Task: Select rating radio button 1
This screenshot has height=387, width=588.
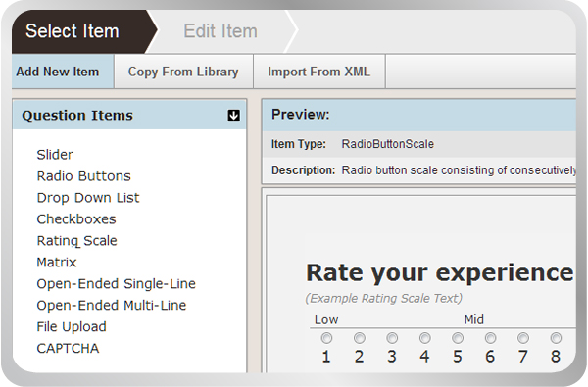Action: tap(326, 338)
